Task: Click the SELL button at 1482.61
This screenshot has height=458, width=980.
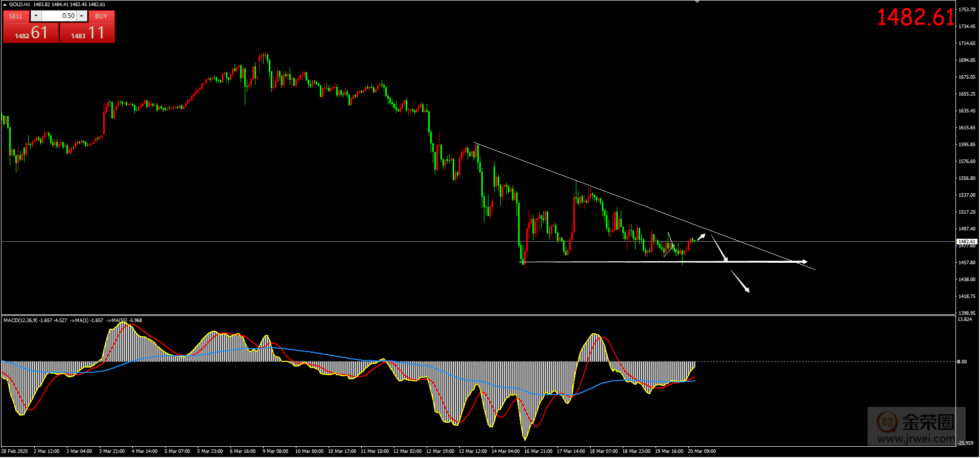Action: coord(31,33)
